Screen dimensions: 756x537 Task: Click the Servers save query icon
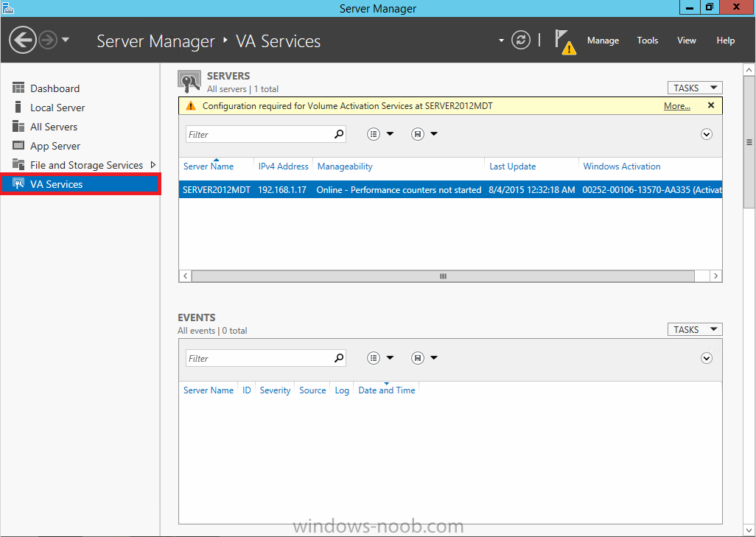[418, 134]
